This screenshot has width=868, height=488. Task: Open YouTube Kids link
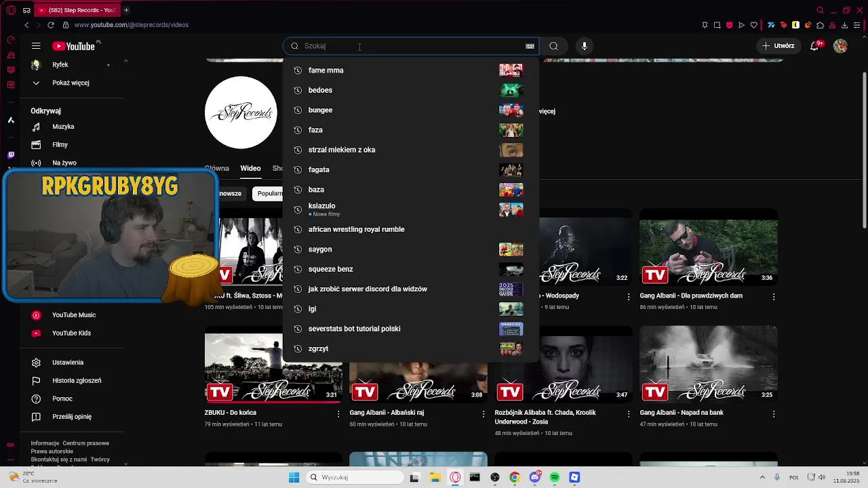coord(71,333)
